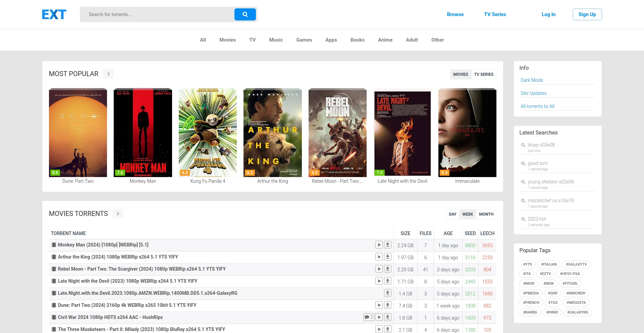
Task: Click search icon beside 'good turn'
Action: click(523, 164)
